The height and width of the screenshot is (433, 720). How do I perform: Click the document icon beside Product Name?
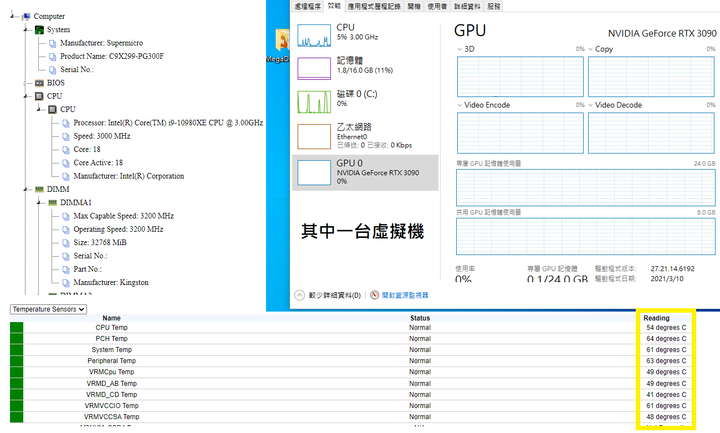click(x=53, y=56)
